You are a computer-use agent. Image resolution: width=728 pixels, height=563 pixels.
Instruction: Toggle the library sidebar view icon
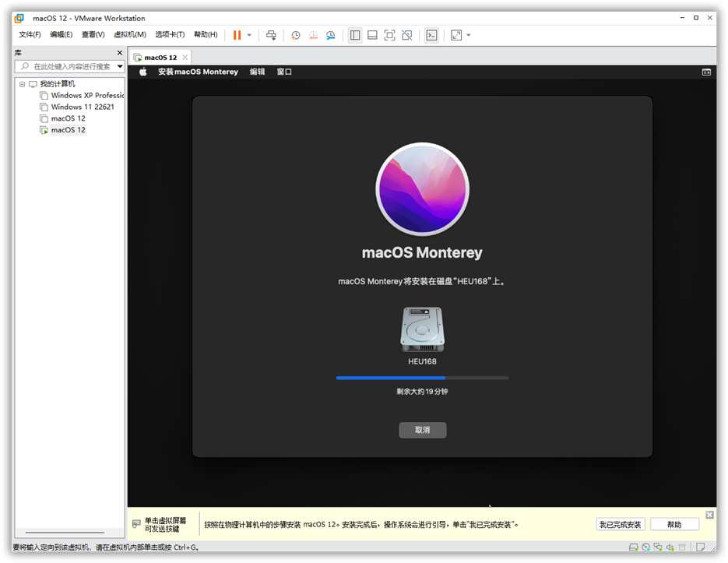point(355,35)
